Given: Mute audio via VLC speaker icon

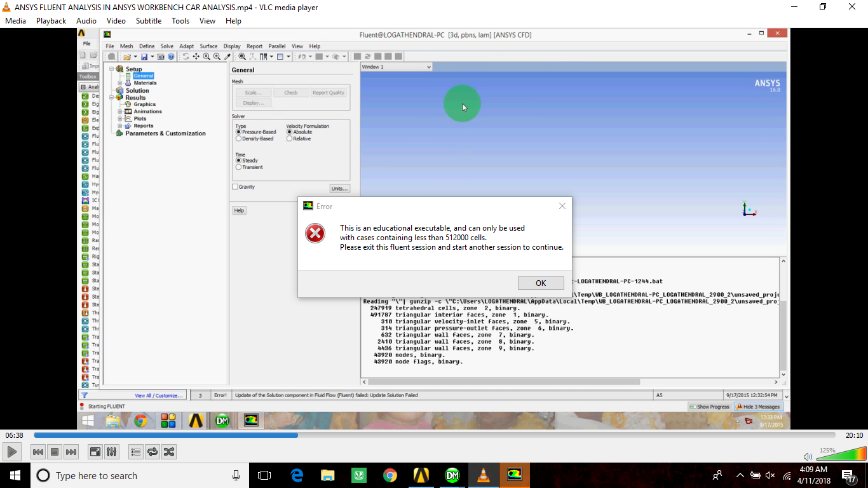Looking at the screenshot, I should tap(808, 456).
